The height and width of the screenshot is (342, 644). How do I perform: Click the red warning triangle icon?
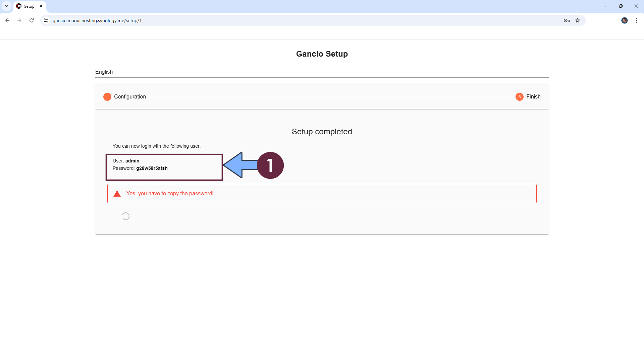tap(117, 194)
